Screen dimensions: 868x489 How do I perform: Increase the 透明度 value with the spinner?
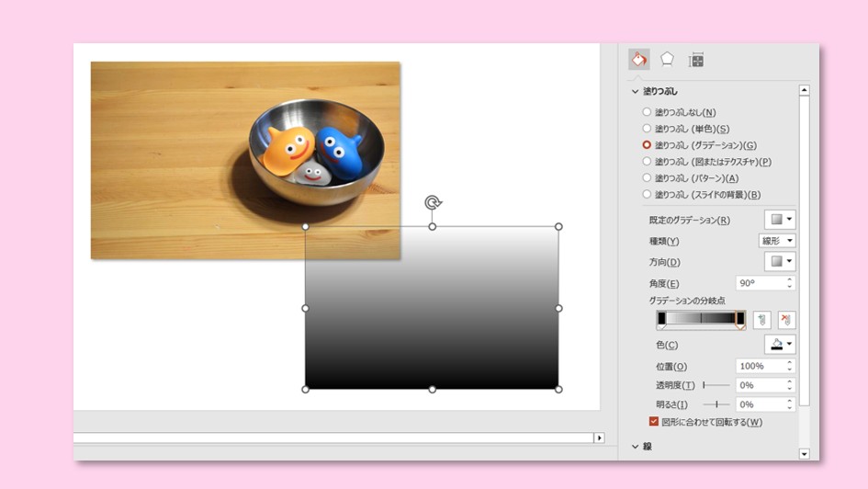click(789, 381)
